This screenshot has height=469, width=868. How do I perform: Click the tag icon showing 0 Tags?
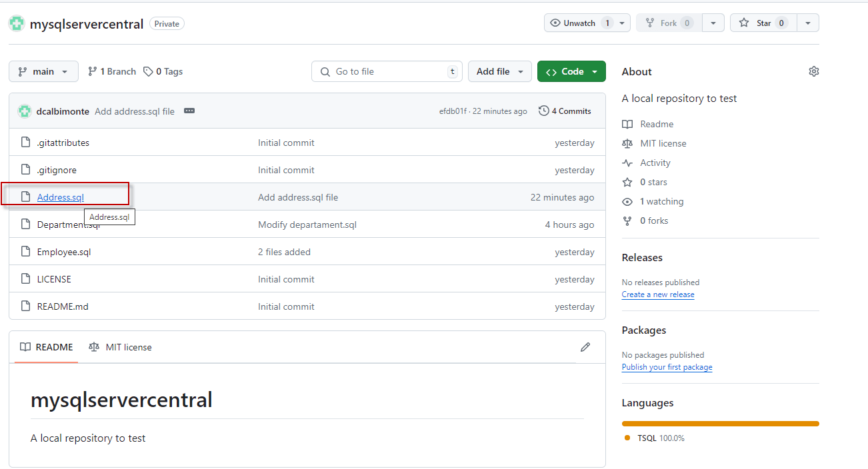pyautogui.click(x=148, y=71)
